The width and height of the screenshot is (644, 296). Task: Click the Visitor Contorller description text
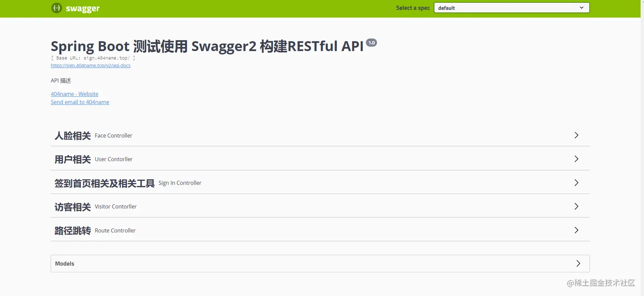pyautogui.click(x=116, y=207)
